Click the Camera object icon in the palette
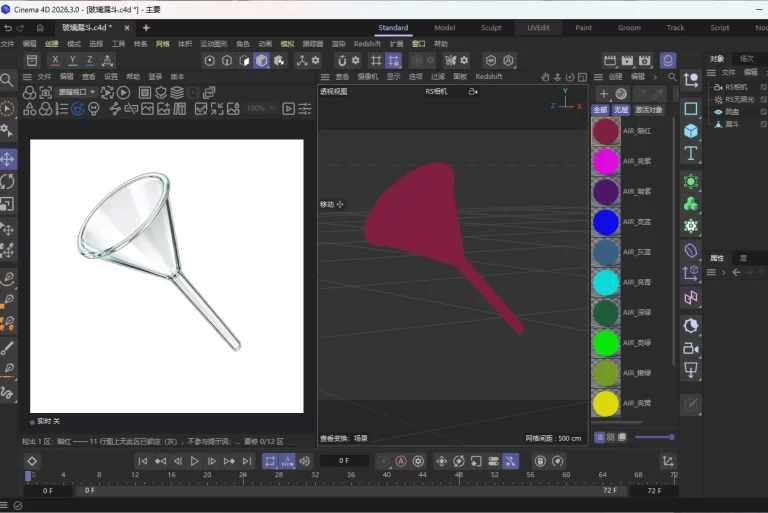Viewport: 768px width, 513px height. click(691, 348)
